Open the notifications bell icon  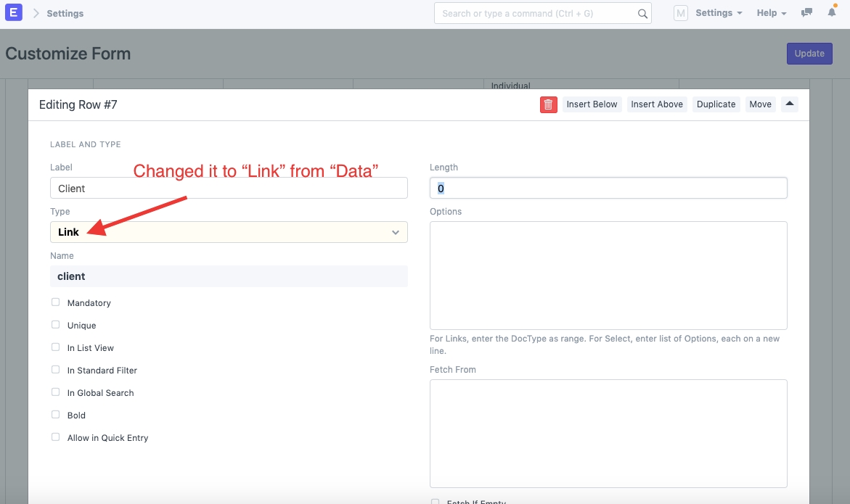coord(832,13)
